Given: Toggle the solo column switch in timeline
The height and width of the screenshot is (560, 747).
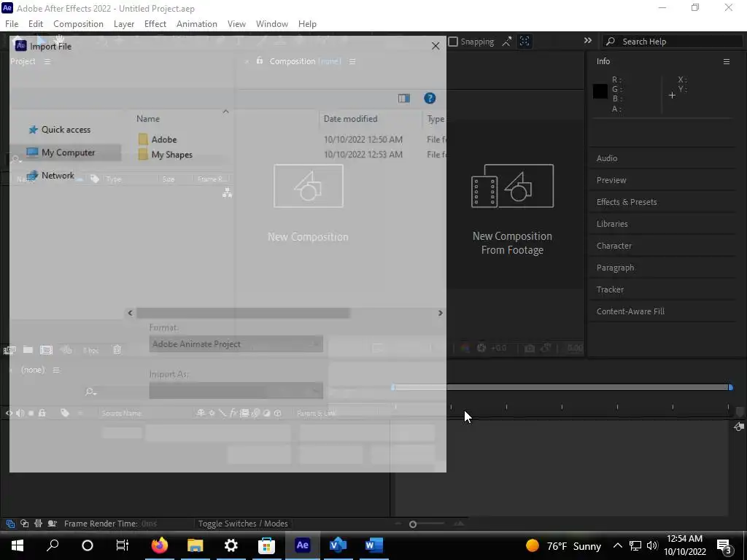Looking at the screenshot, I should 31,413.
